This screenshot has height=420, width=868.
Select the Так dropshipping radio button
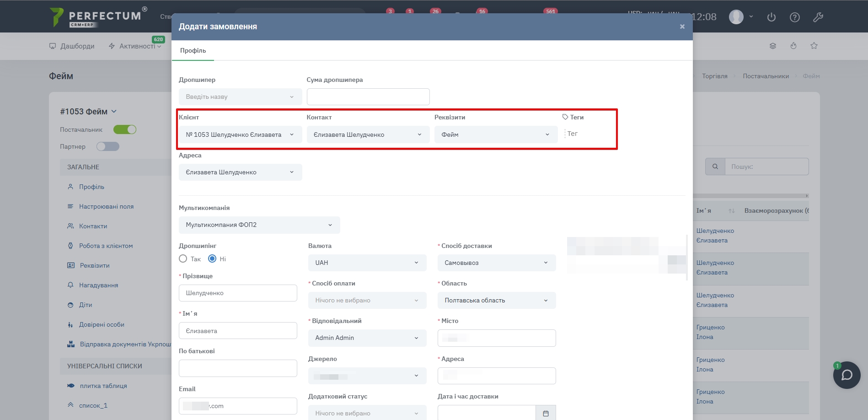(x=183, y=259)
